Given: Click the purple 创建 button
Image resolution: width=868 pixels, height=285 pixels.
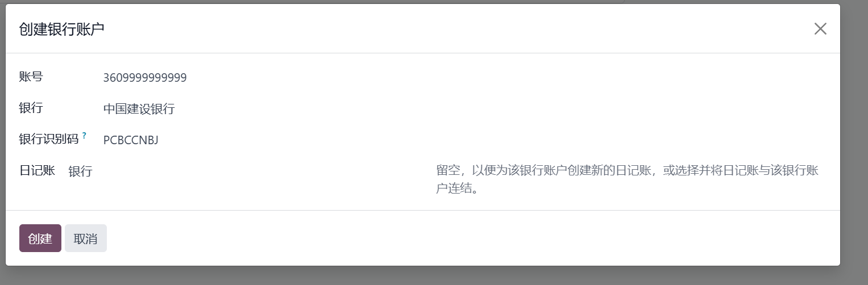Looking at the screenshot, I should coord(40,238).
